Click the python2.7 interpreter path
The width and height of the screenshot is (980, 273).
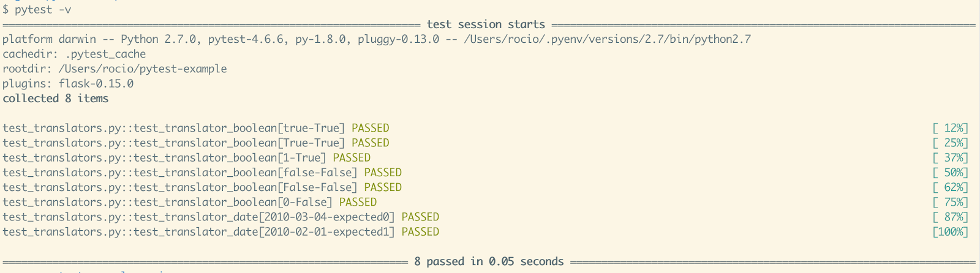pyautogui.click(x=608, y=39)
